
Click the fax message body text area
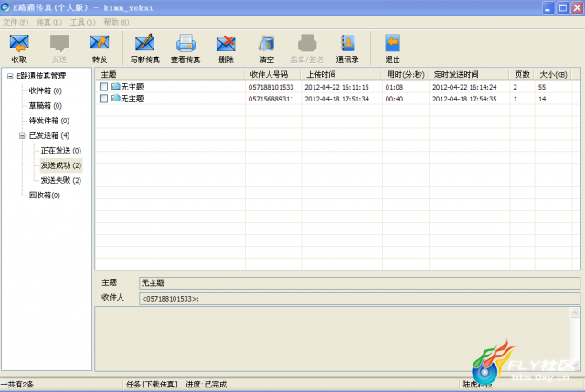(332, 339)
